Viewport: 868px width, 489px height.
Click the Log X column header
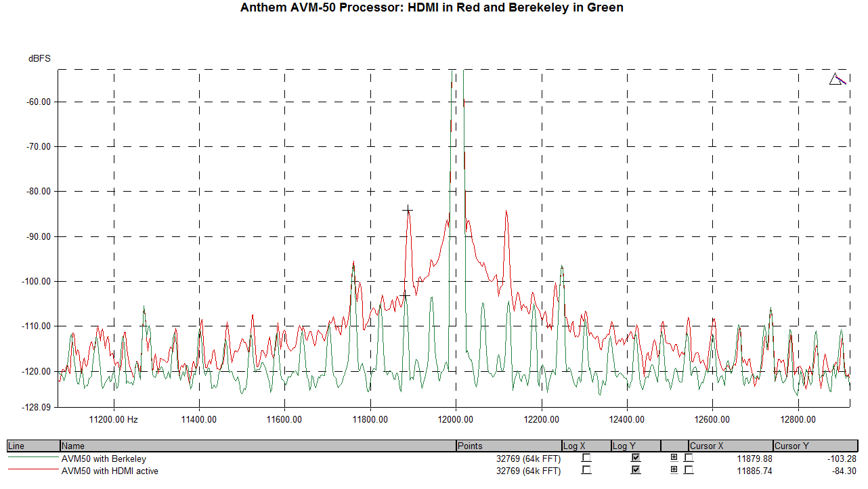(x=586, y=446)
